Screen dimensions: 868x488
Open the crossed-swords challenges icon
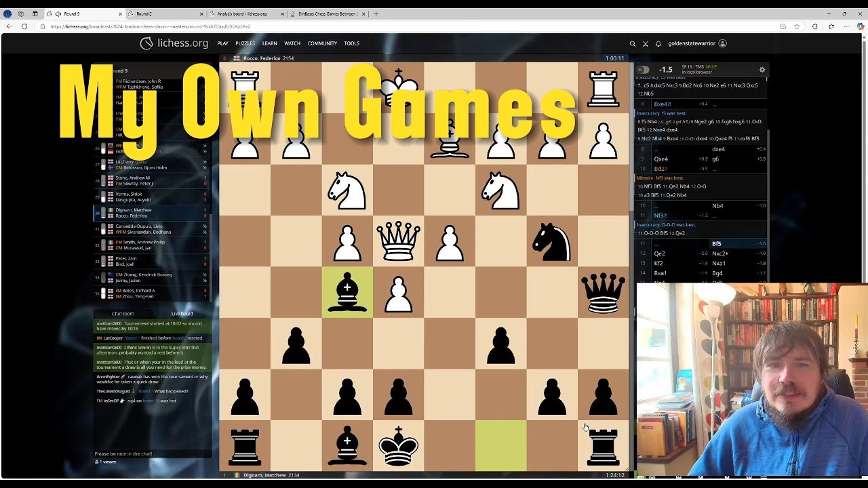(x=646, y=43)
